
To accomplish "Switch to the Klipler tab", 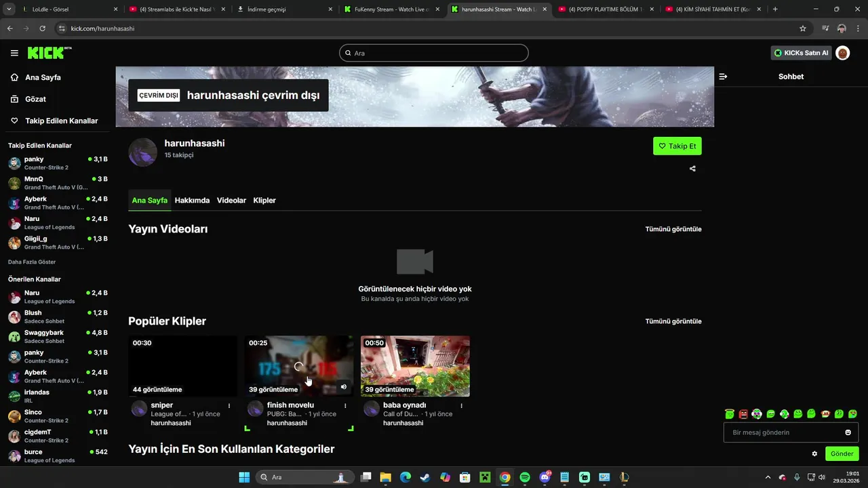I will point(264,201).
